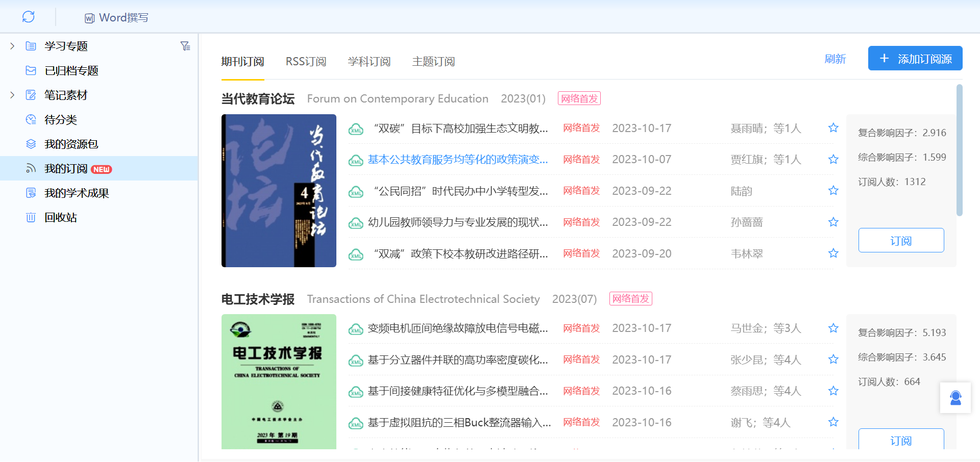Click 订阅 button for 当代教育论坛

tap(901, 240)
